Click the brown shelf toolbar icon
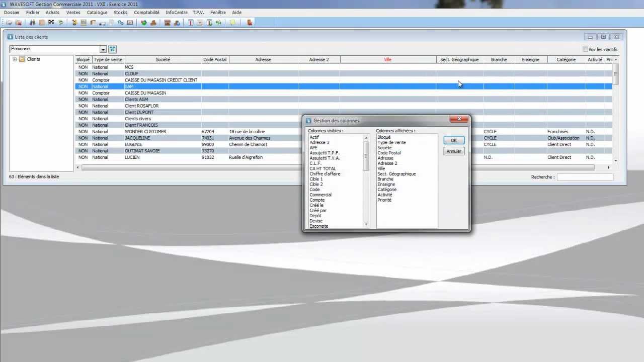Screen dimensions: 644x362 [x=167, y=23]
